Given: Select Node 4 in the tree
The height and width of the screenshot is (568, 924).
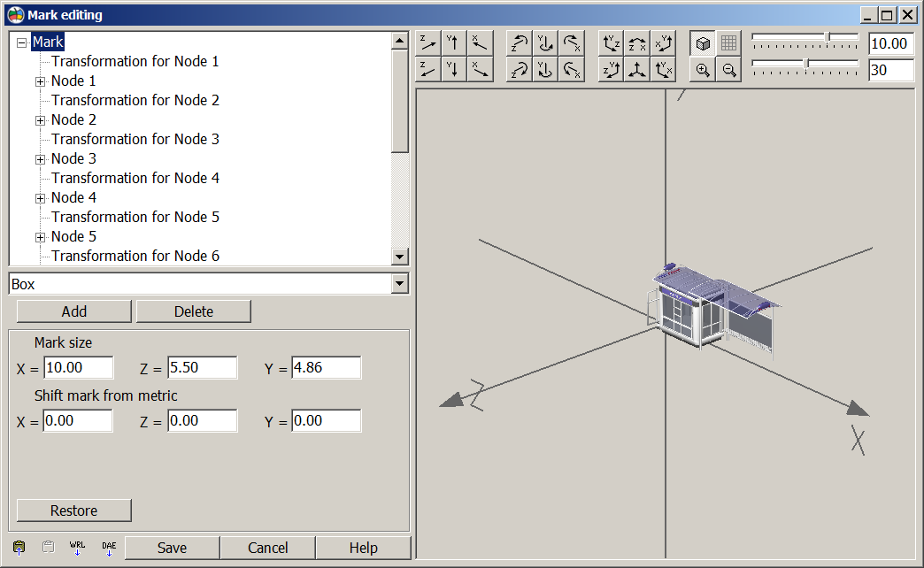Looking at the screenshot, I should coord(73,197).
